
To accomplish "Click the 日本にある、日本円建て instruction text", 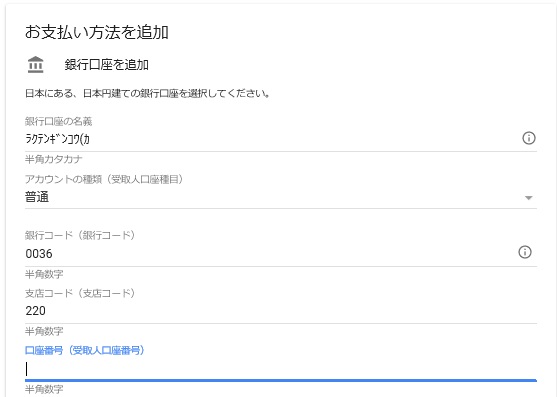I will pos(147,93).
